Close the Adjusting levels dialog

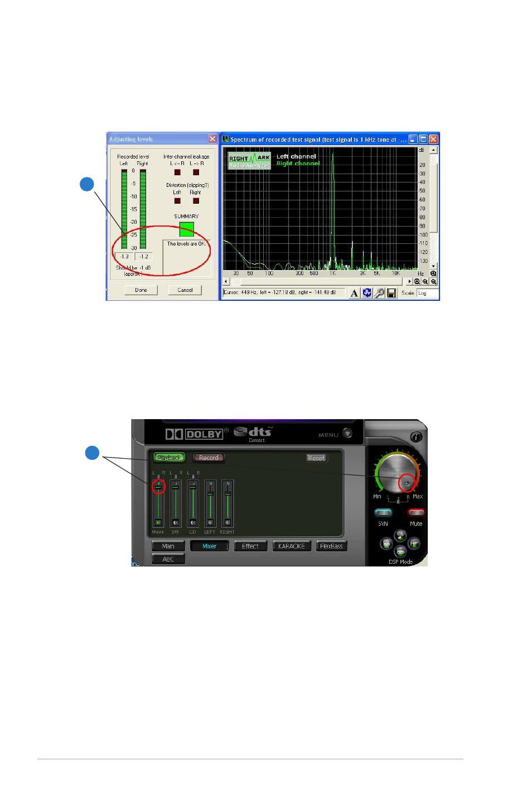click(212, 139)
